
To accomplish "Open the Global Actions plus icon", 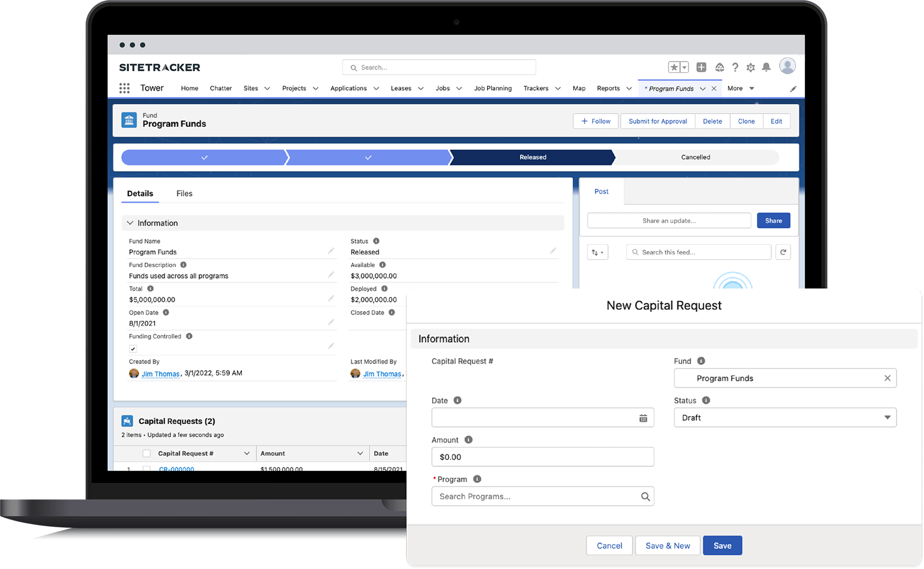I will tap(701, 67).
